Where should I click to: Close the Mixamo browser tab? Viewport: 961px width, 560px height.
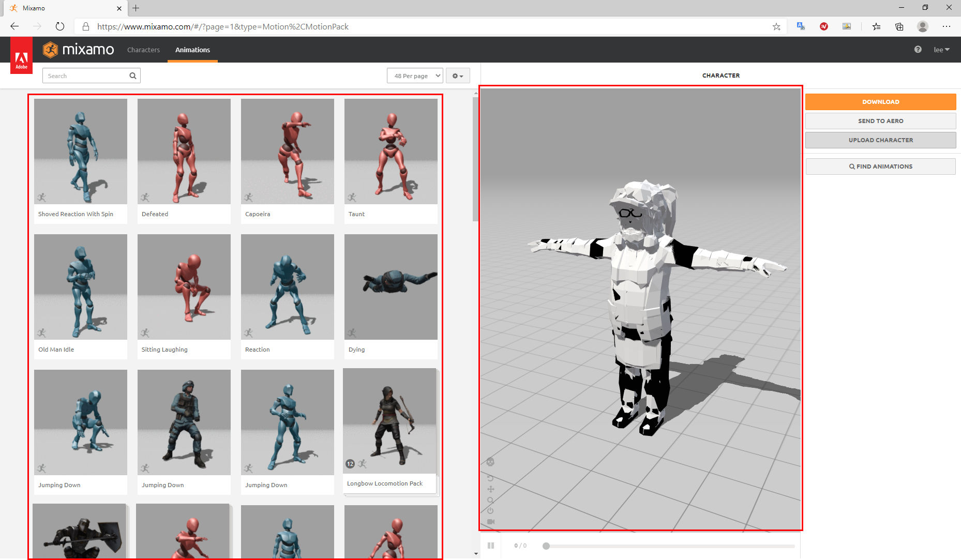[x=119, y=8]
